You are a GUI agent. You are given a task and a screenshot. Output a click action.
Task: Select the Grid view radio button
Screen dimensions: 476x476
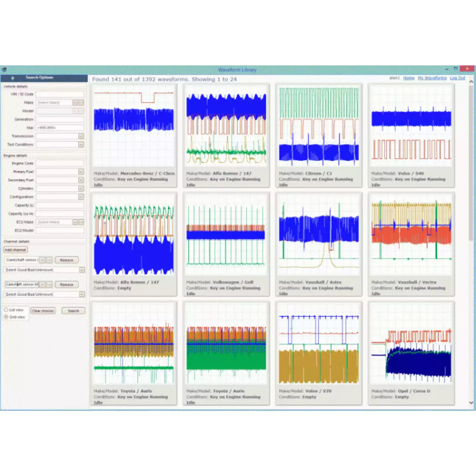[x=6, y=317]
